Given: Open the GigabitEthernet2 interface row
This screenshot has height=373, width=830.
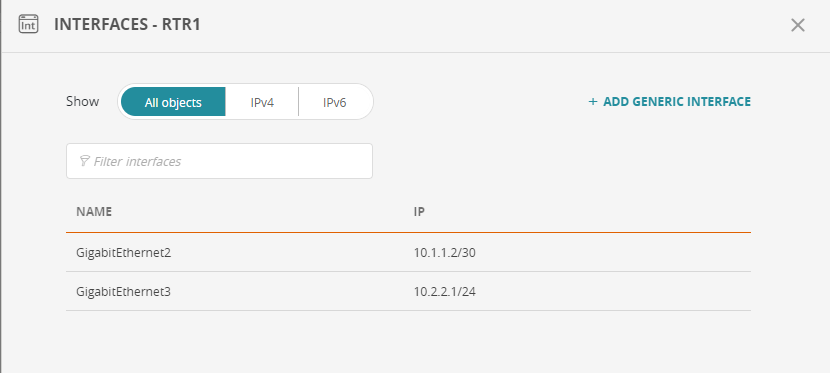Looking at the screenshot, I should 408,252.
